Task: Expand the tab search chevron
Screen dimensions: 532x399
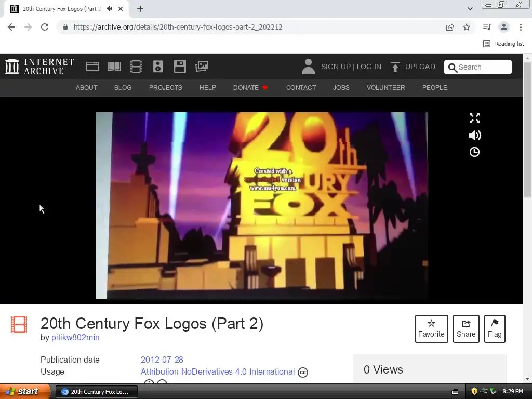Action: (x=470, y=9)
